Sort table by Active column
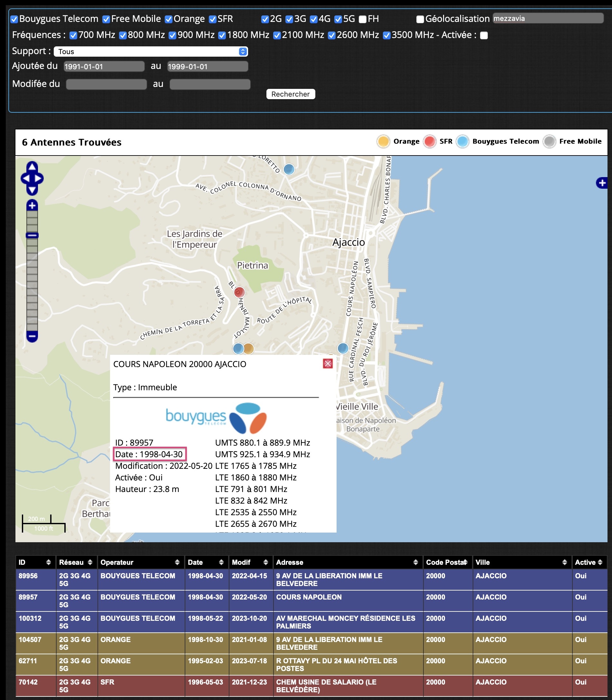The height and width of the screenshot is (700, 612). (x=589, y=562)
